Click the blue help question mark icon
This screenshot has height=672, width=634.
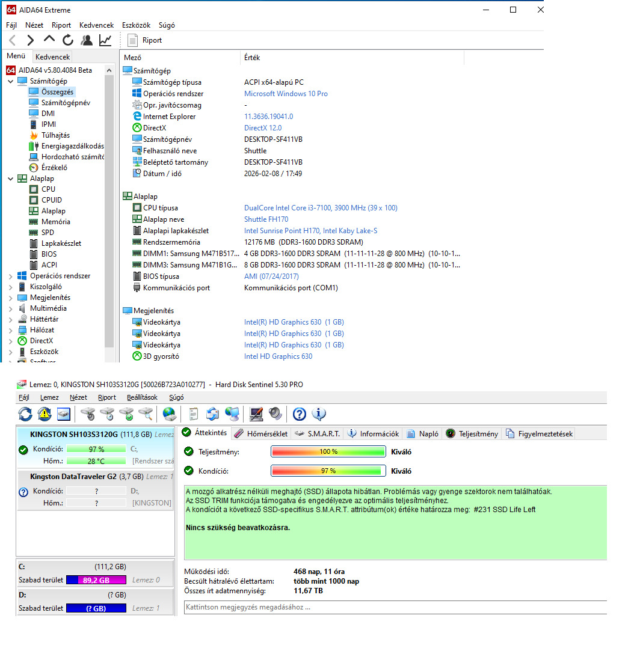tap(299, 414)
